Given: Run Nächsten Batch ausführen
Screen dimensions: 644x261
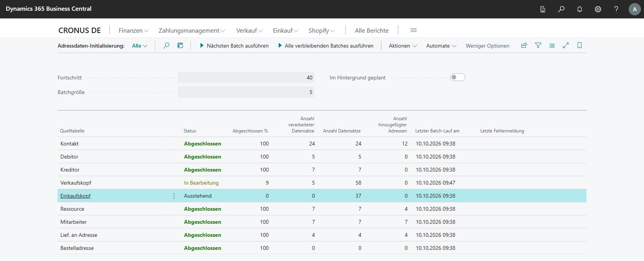Looking at the screenshot, I should click(x=234, y=46).
